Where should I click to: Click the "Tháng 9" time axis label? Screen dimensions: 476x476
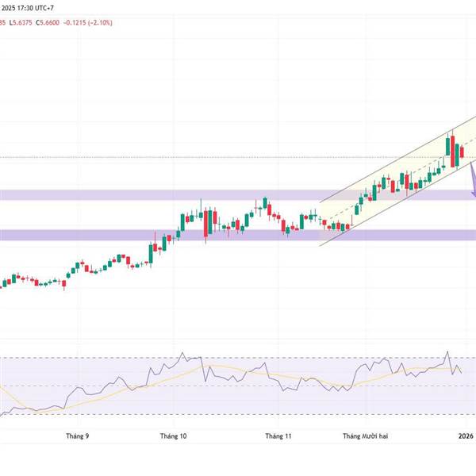pos(78,436)
